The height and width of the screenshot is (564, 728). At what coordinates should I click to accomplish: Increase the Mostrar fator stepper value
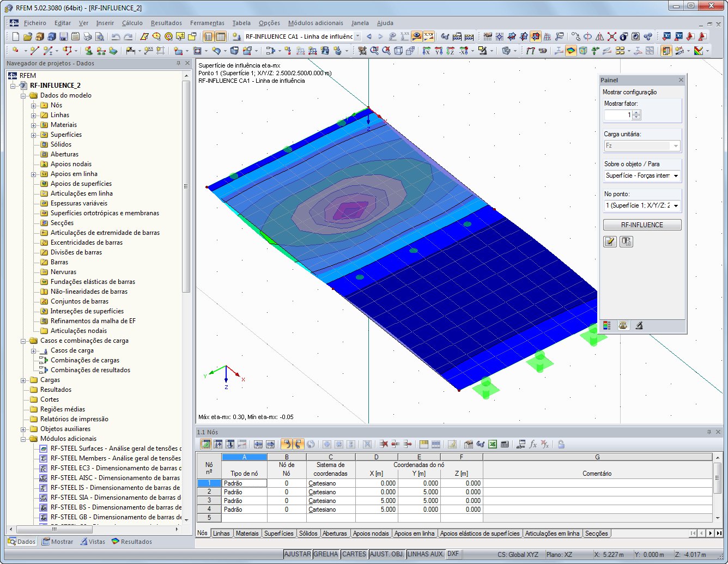coord(636,113)
